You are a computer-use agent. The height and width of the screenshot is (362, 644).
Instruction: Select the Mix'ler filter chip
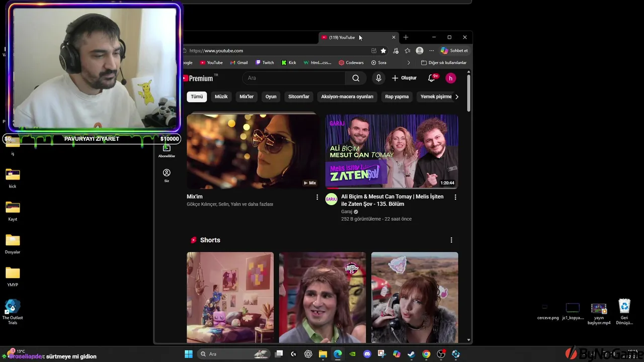coord(247,97)
